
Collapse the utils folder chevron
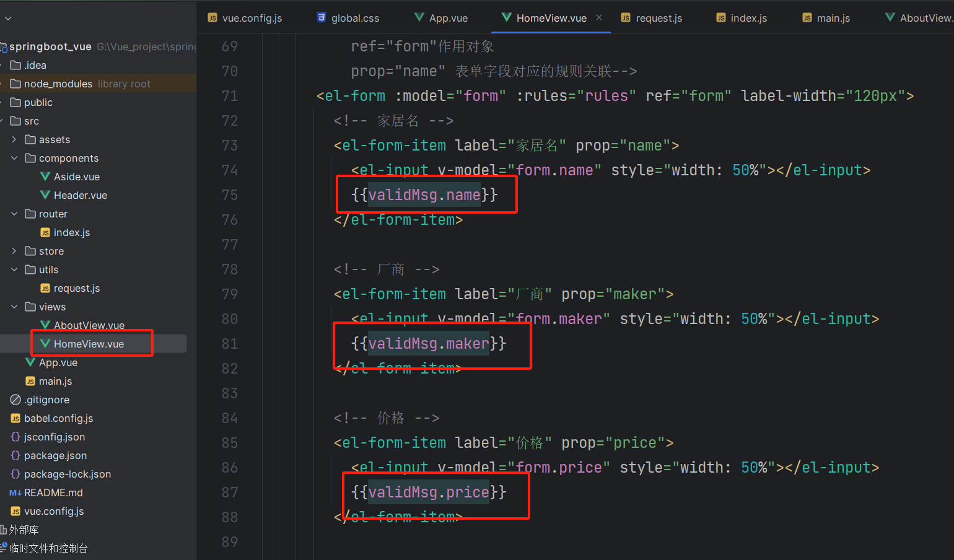(x=14, y=269)
